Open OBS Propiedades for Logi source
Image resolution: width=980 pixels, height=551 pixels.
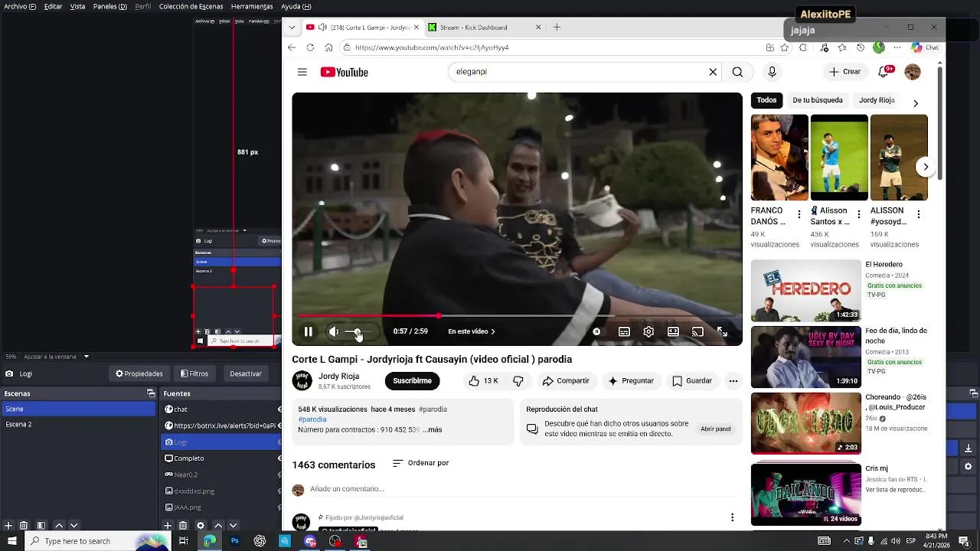coord(139,373)
